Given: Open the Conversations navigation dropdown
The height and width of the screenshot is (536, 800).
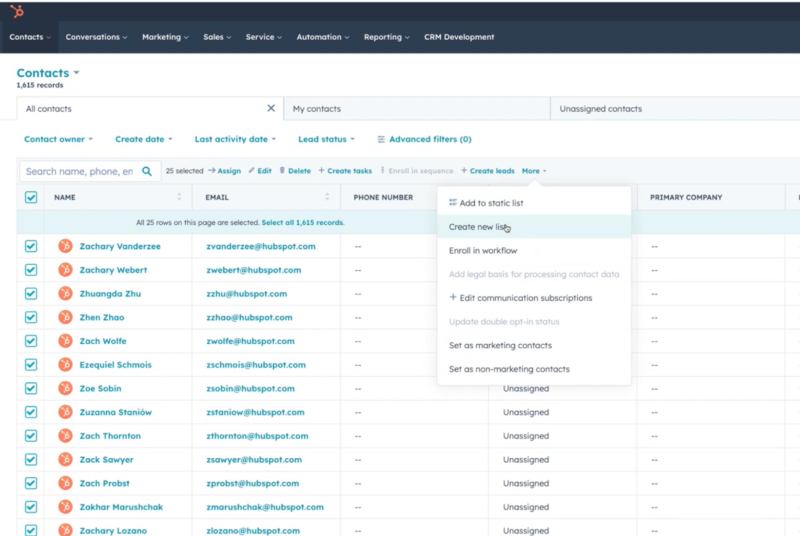Looking at the screenshot, I should tap(96, 37).
